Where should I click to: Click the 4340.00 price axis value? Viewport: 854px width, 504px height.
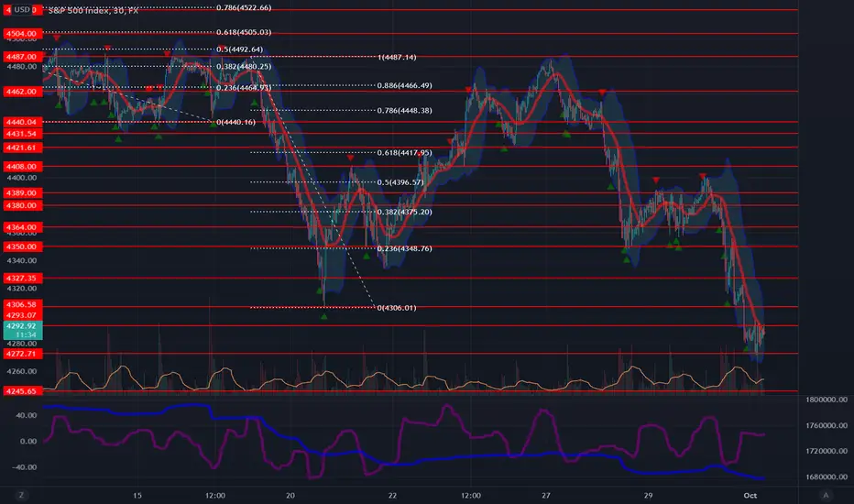[21, 260]
